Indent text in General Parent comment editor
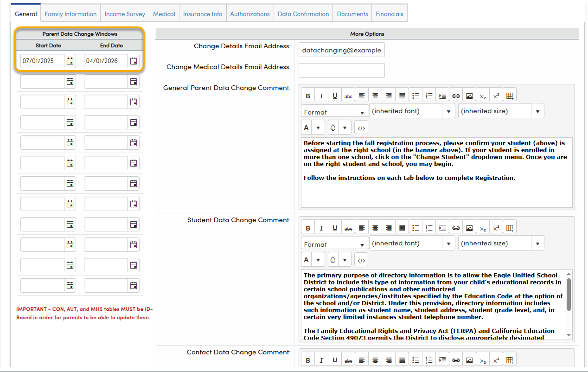Viewport: 588px width, 372px height. click(x=442, y=96)
